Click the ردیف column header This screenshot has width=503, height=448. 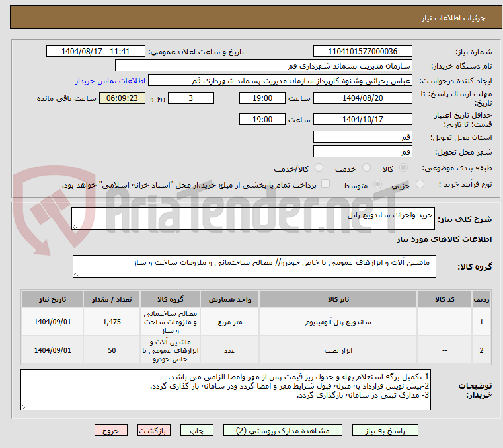click(x=481, y=299)
